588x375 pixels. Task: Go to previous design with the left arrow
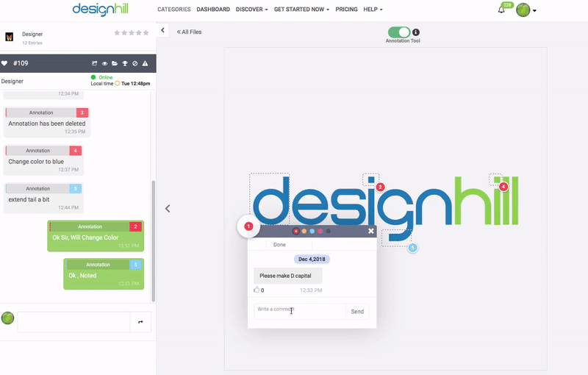168,209
